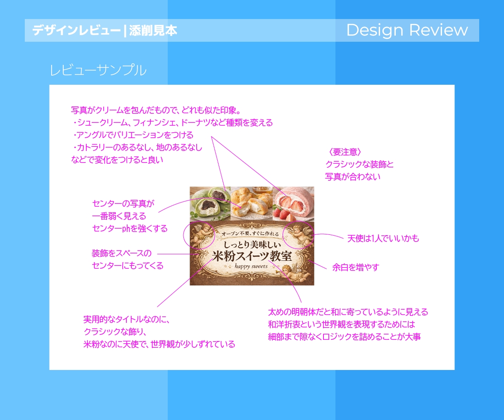Select the line "写真が合わない"
Viewport: 504px width, 420px height.
pyautogui.click(x=353, y=177)
